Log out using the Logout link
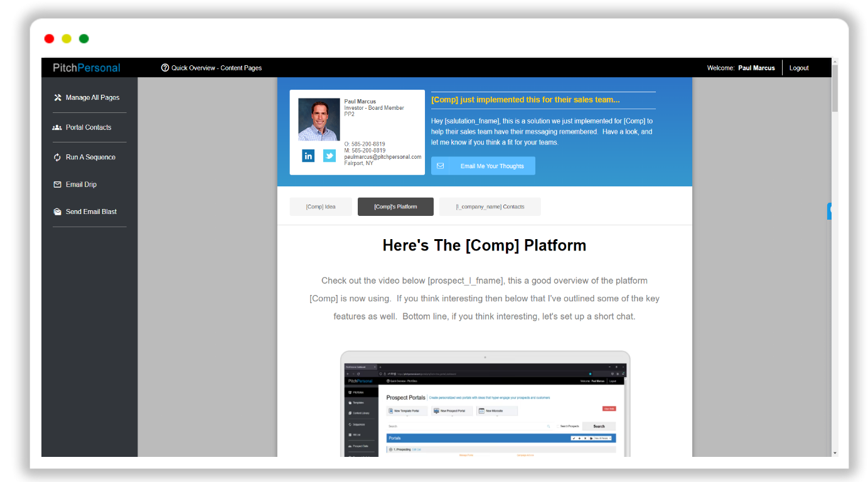Viewport: 868px width, 482px height. (x=799, y=68)
